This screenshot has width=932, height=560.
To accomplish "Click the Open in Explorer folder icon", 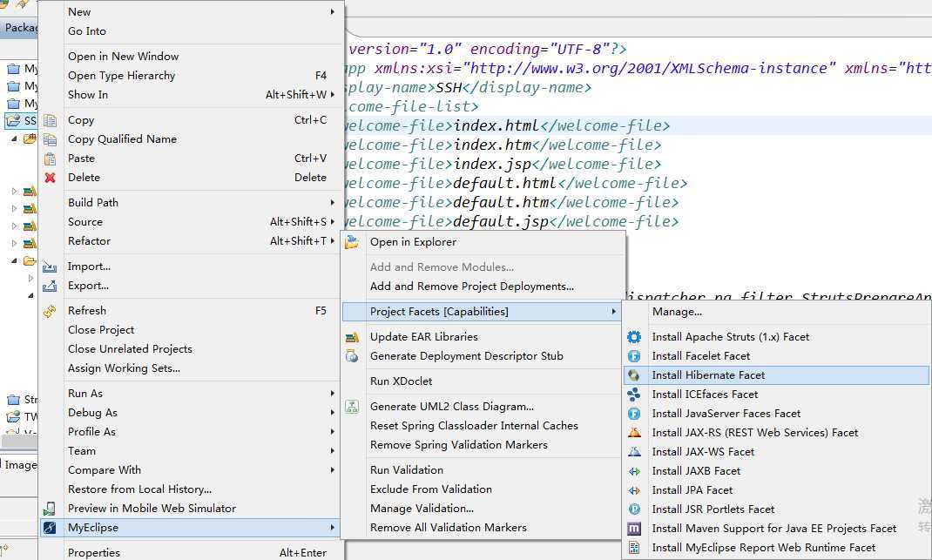I will coord(352,242).
